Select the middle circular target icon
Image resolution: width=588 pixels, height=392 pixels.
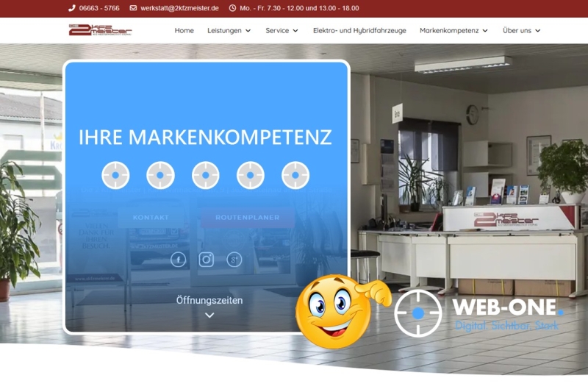[206, 175]
